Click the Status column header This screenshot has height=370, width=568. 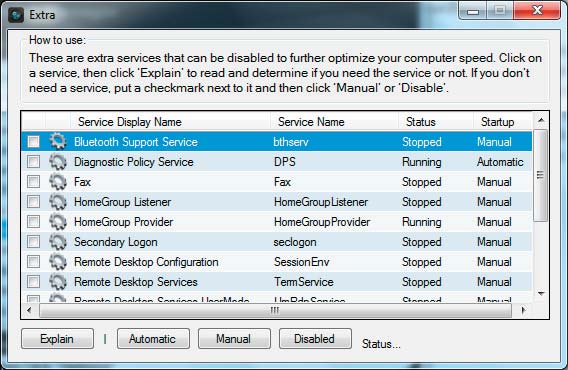(x=436, y=122)
